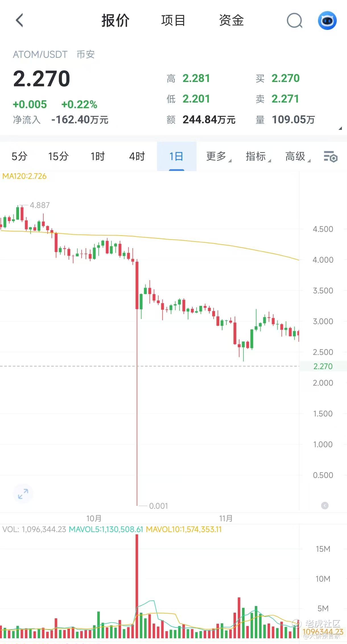This screenshot has width=347, height=644.
Task: Select the 15分 timeframe
Action: (x=58, y=156)
